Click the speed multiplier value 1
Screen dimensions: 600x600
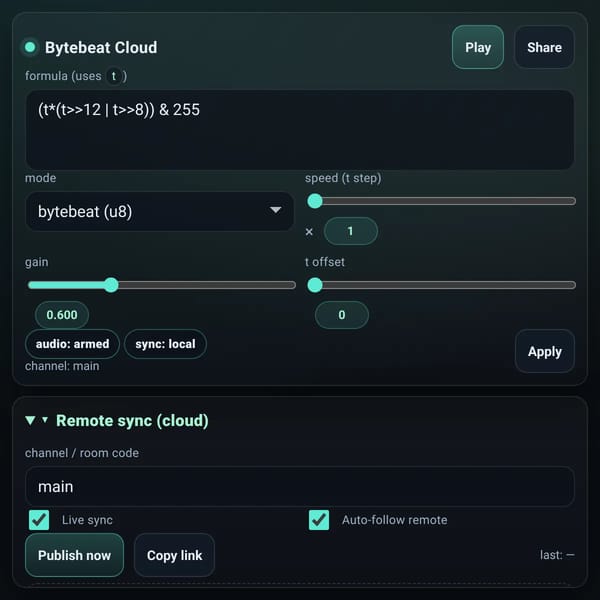pyautogui.click(x=351, y=231)
